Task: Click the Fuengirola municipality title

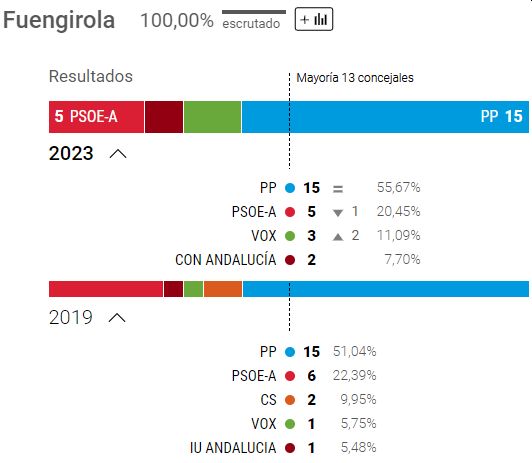Action: pyautogui.click(x=59, y=20)
